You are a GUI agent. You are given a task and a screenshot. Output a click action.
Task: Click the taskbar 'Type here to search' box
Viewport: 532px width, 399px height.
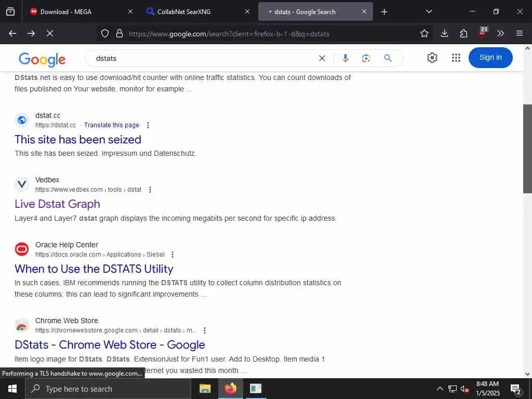108,389
